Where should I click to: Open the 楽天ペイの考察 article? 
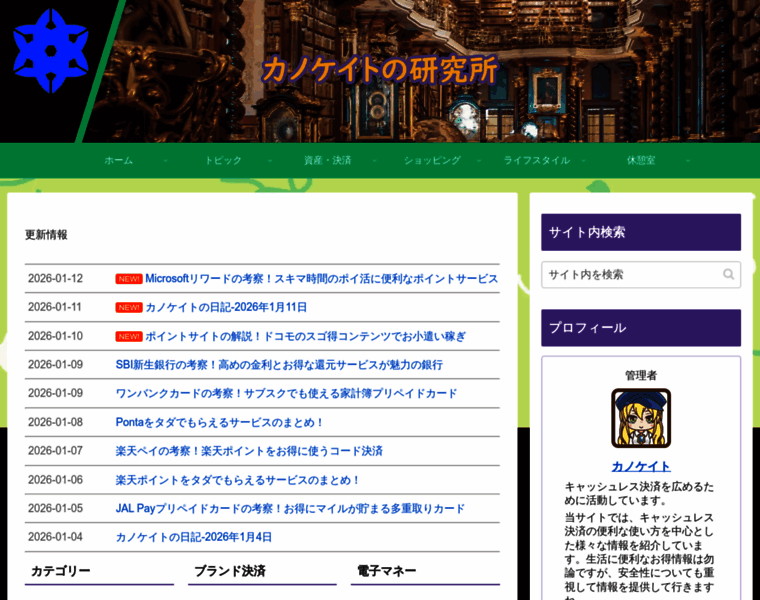coord(249,451)
